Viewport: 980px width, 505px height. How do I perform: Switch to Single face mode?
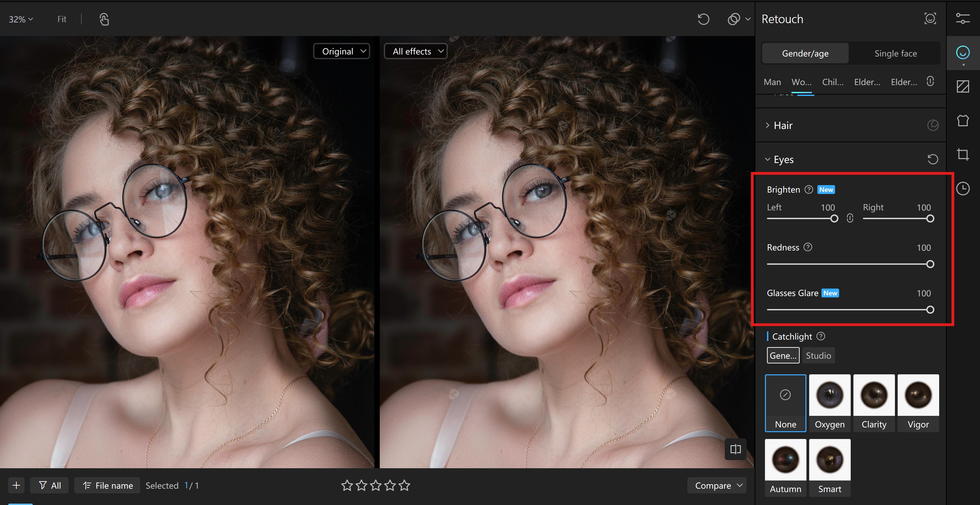pyautogui.click(x=895, y=53)
